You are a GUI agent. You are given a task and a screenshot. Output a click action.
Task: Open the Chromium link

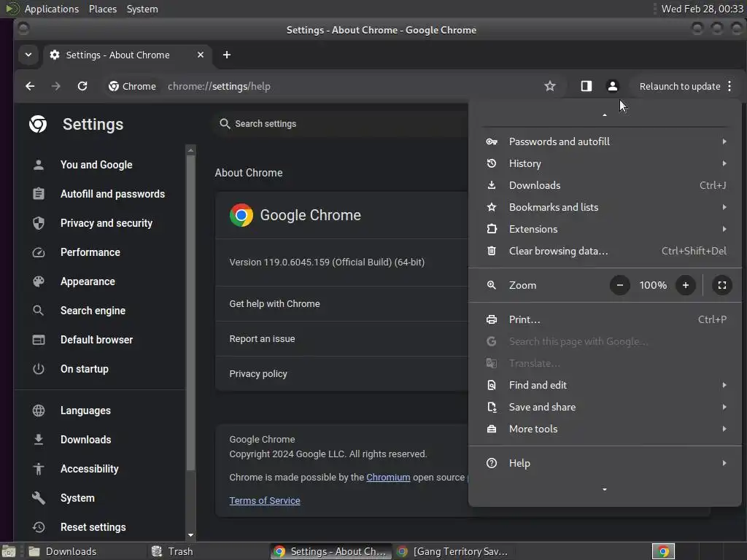pos(388,477)
